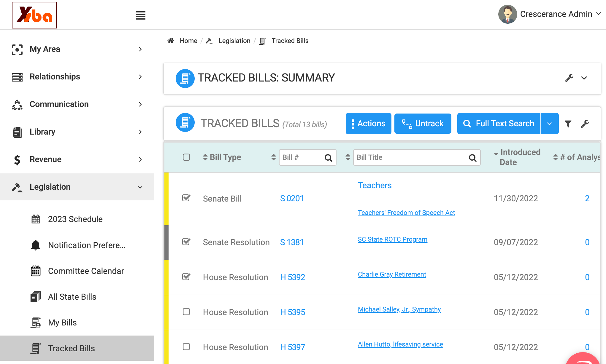606x364 pixels.
Task: Open the Charlie Gray Retirement link
Action: coord(392,274)
